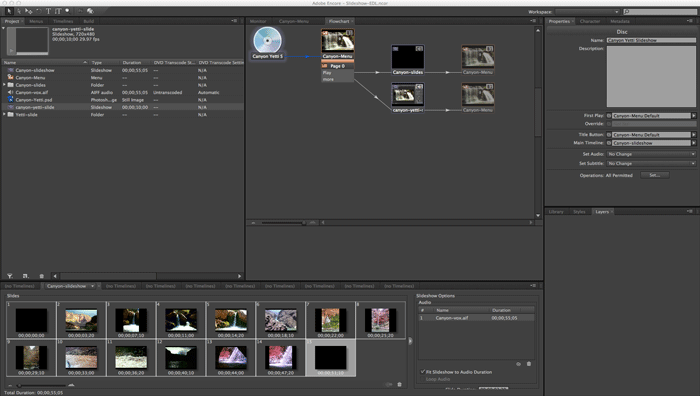Click the Edit Menu in Photoshop icon
700x396 pixels.
[x=80, y=11]
